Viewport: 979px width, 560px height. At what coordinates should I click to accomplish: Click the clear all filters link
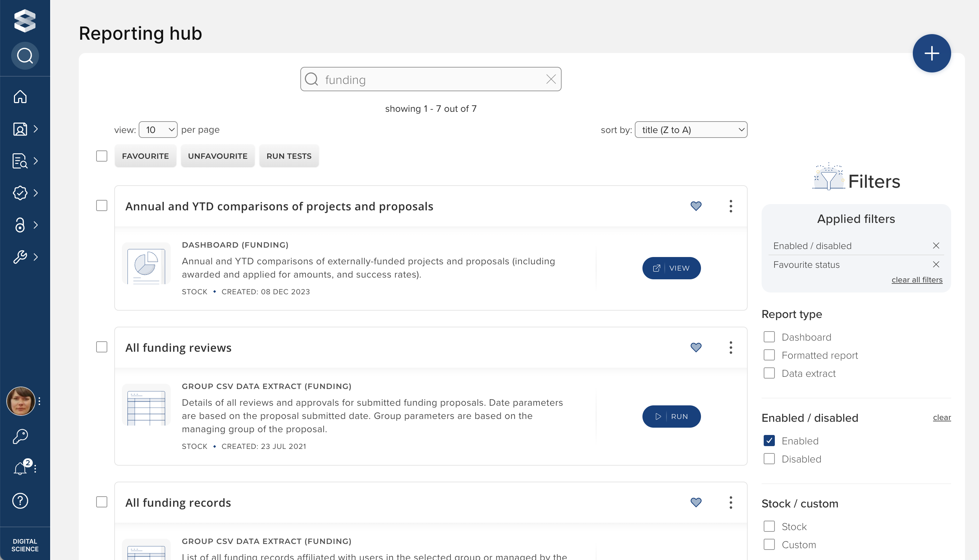point(916,280)
